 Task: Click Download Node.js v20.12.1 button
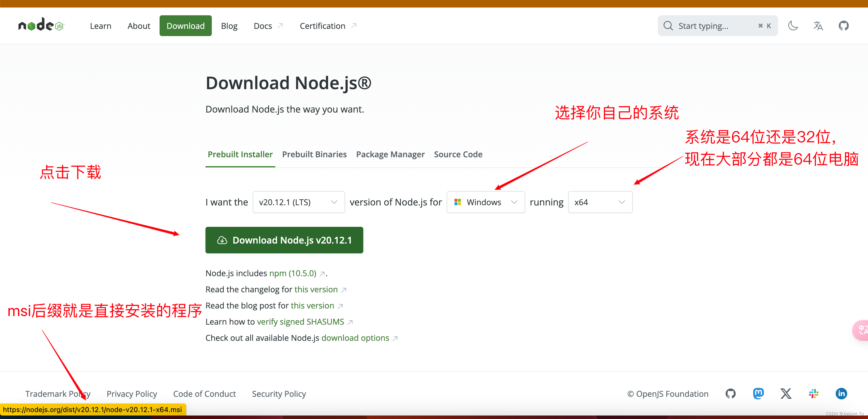pos(284,240)
